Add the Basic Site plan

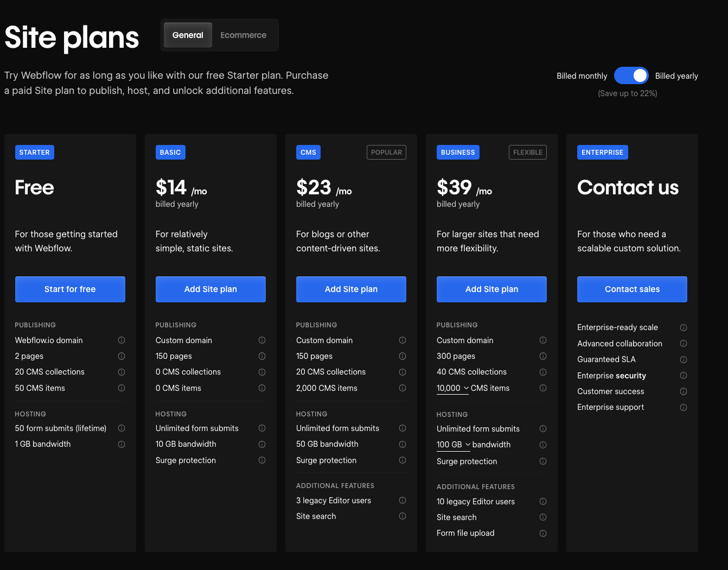(x=210, y=289)
